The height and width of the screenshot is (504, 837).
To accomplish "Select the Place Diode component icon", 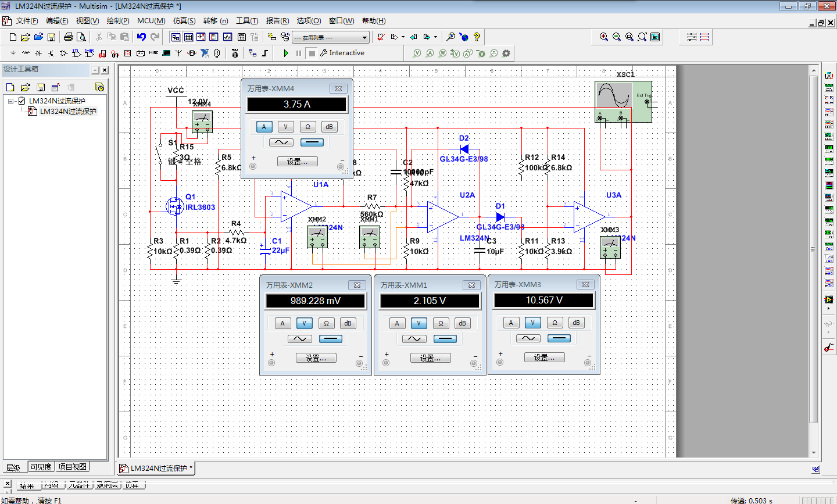I will coord(38,53).
